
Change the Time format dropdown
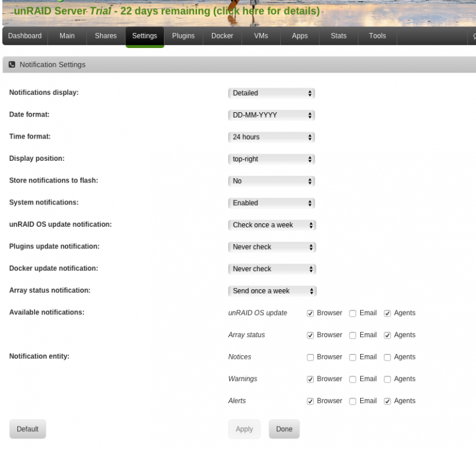click(271, 137)
